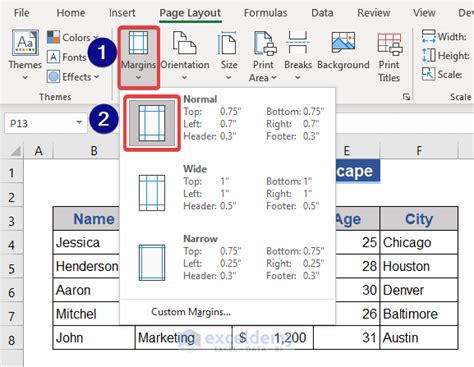
Task: Click the Name header cell
Action: [x=86, y=219]
